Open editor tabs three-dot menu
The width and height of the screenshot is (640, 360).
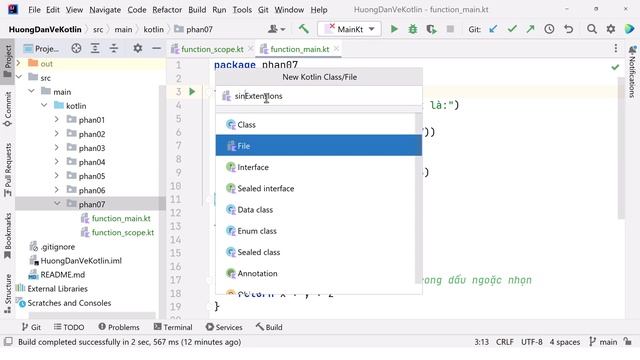point(616,49)
